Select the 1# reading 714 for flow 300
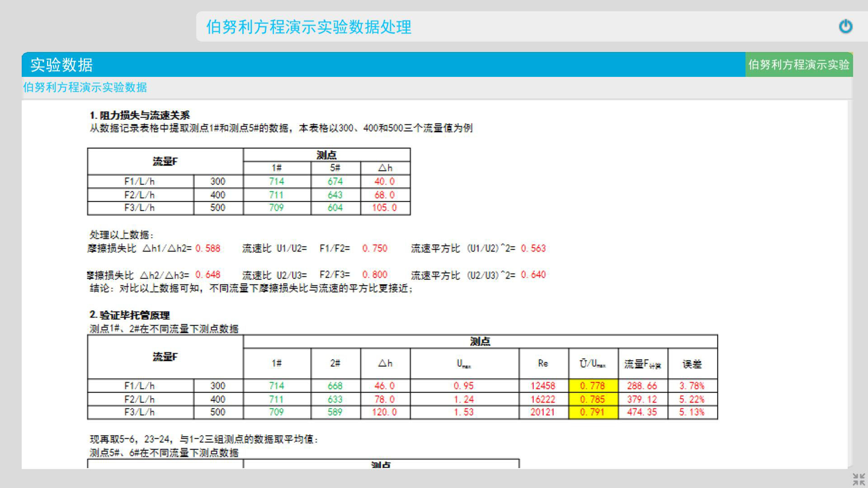Screen dimensions: 868x488 click(276, 181)
